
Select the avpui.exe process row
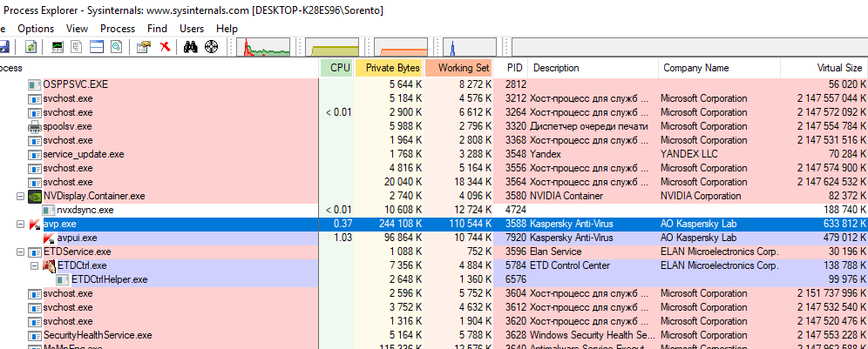click(x=434, y=238)
